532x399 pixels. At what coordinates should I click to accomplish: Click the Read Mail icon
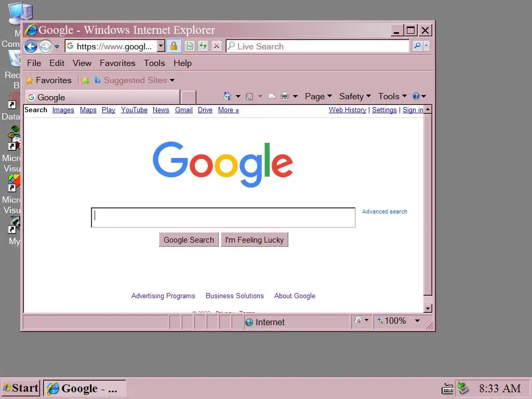(272, 97)
